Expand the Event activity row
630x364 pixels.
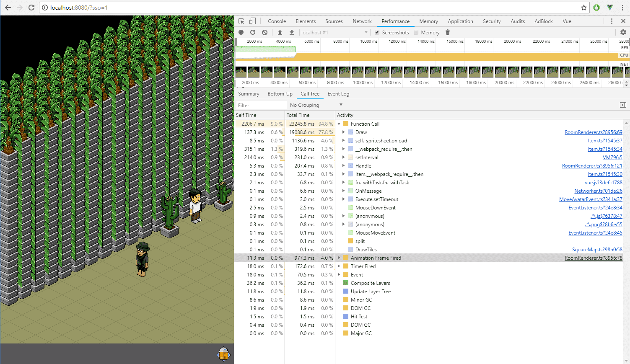pos(339,275)
